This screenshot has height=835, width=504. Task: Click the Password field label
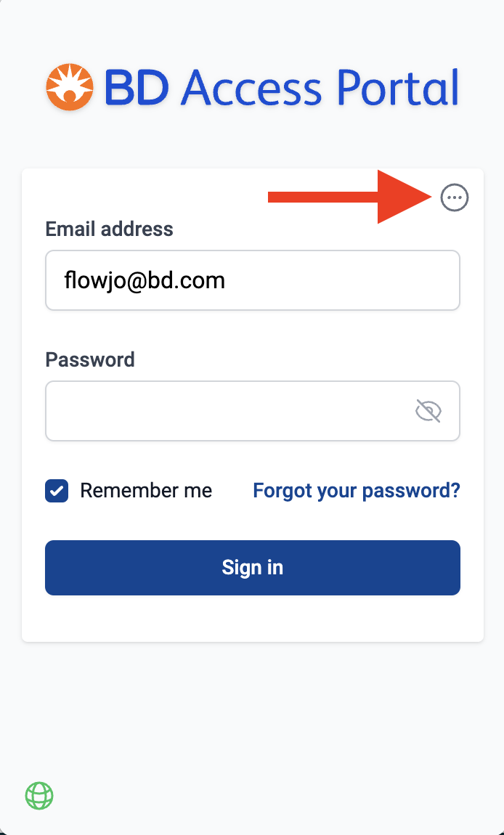(x=90, y=359)
